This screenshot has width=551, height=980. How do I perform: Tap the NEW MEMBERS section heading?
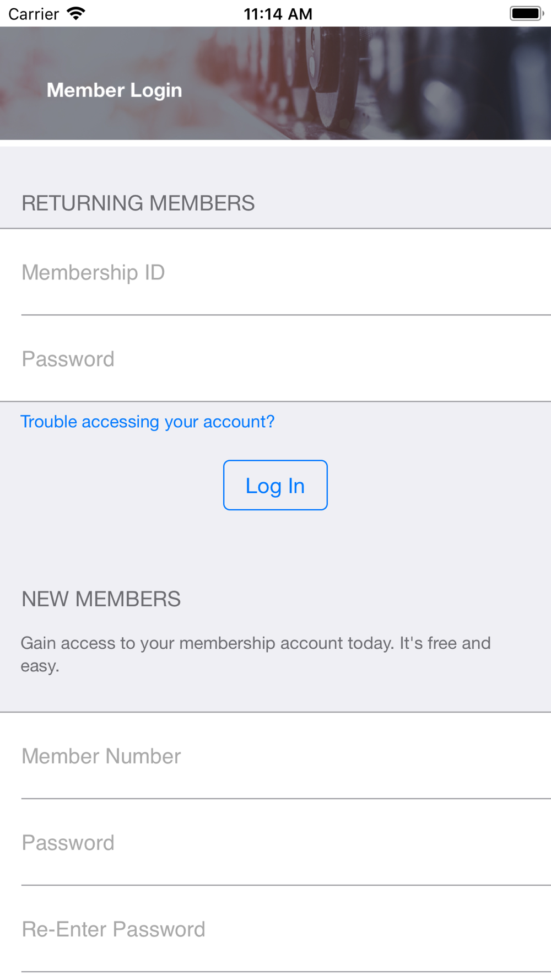[x=101, y=599]
